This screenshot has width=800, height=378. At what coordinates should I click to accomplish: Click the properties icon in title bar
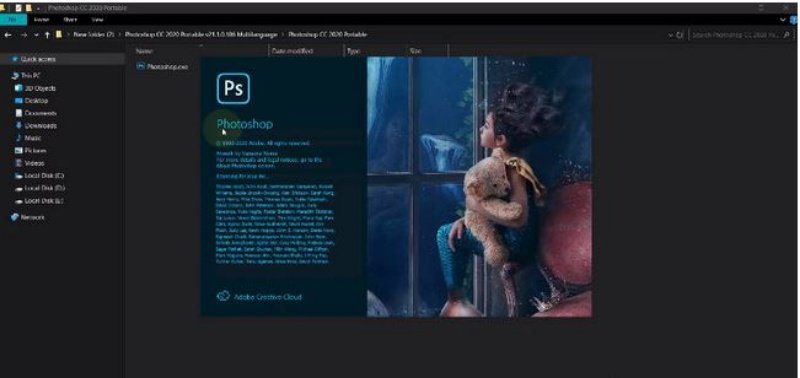tap(18, 8)
